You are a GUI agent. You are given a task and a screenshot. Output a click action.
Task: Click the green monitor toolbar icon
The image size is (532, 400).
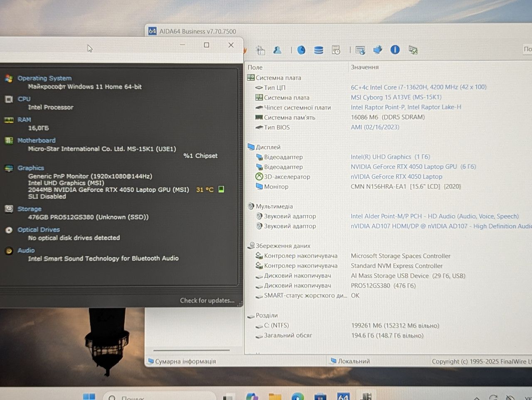click(x=413, y=50)
